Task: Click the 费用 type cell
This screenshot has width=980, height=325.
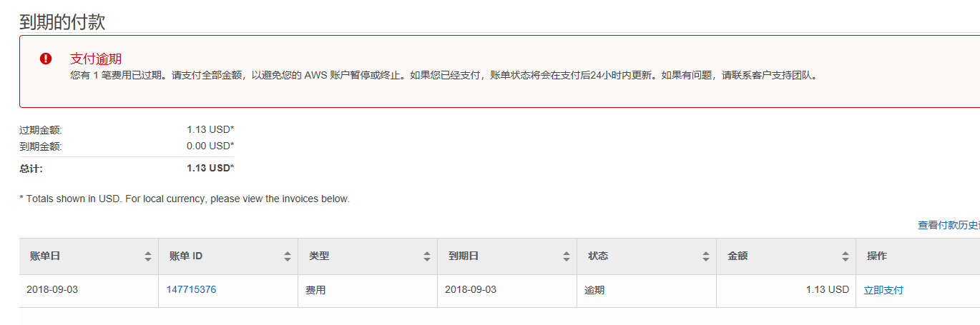Action: pyautogui.click(x=315, y=290)
